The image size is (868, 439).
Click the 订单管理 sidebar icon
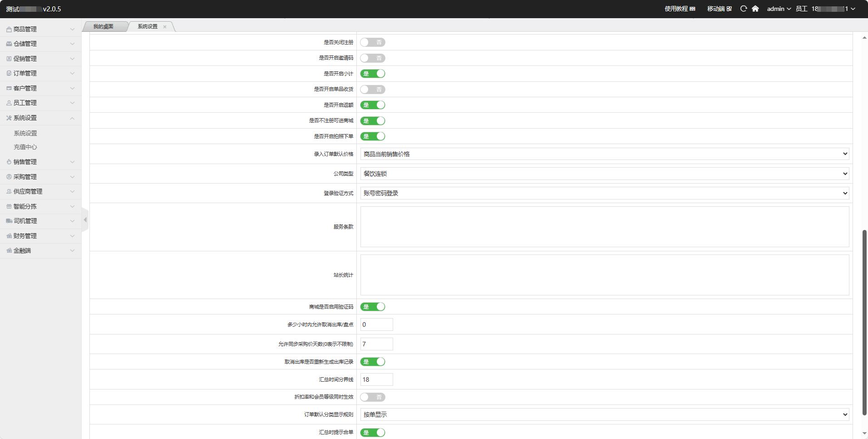(x=9, y=73)
